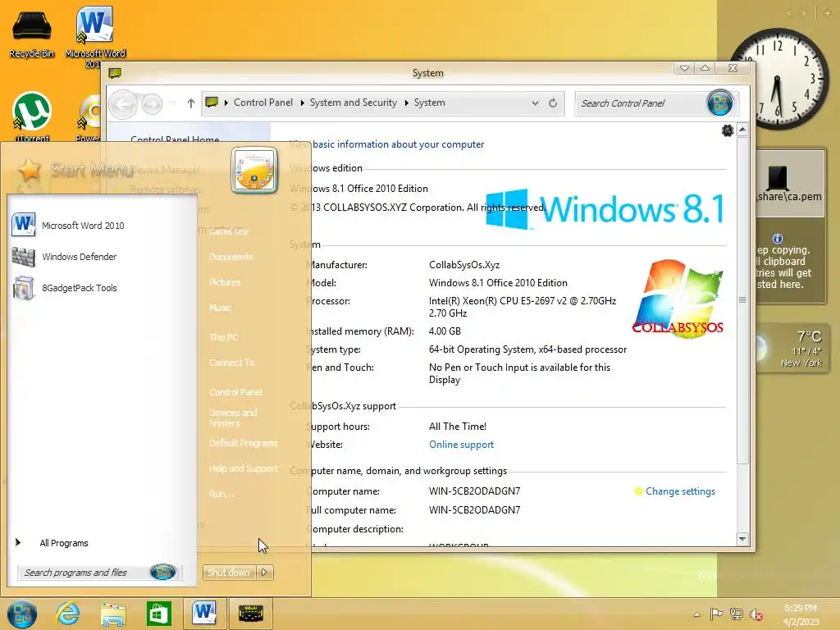Viewport: 840px width, 630px height.
Task: Select Microsoft Word desktop shortcut
Action: point(95,36)
